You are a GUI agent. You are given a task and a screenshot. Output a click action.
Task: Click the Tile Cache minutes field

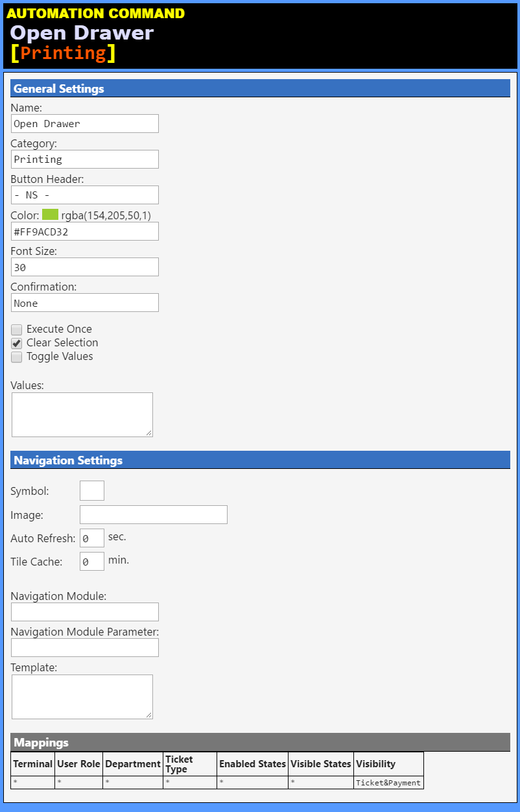pyautogui.click(x=91, y=561)
